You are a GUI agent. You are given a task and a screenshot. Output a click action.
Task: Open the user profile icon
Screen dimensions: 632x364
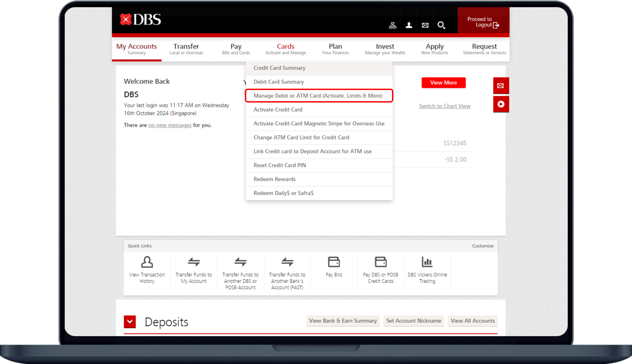[x=409, y=25]
